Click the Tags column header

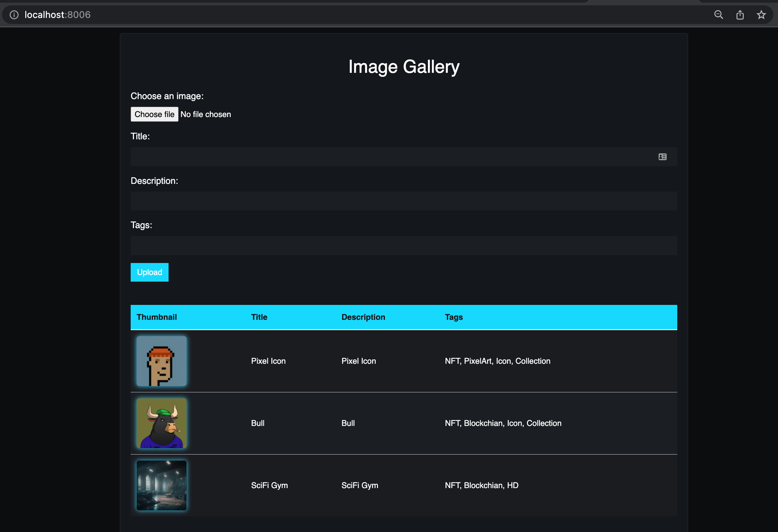[454, 317]
